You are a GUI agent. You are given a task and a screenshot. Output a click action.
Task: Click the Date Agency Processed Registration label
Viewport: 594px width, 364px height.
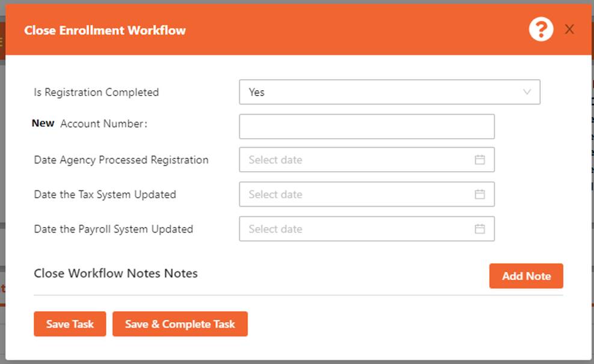(x=121, y=160)
